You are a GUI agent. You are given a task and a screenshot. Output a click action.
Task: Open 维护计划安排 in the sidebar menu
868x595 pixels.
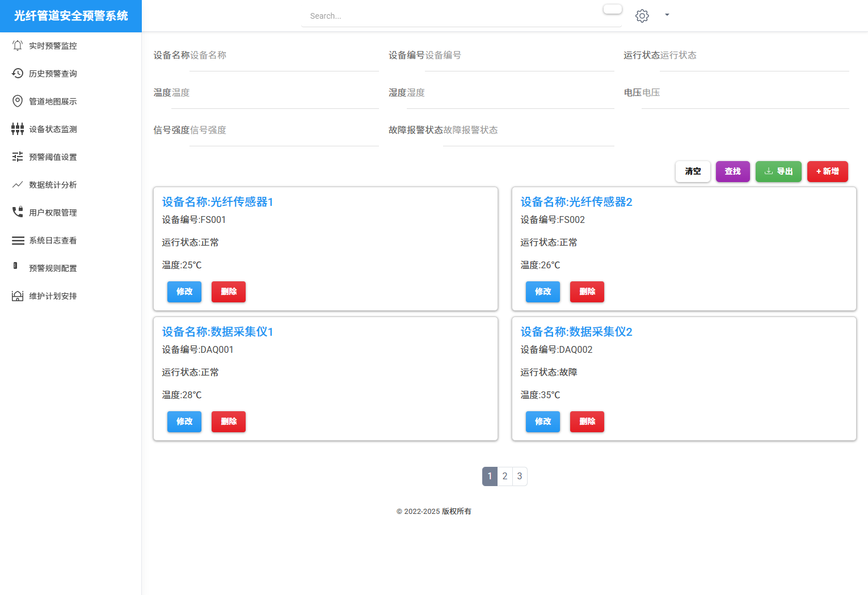[x=53, y=296]
